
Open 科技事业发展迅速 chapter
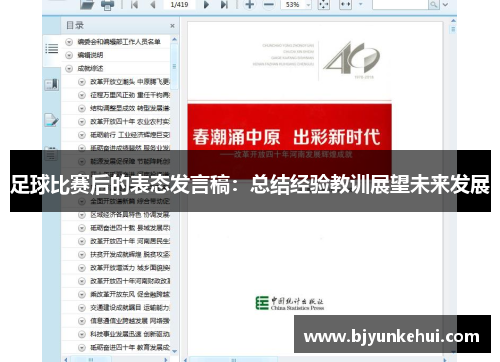point(130,334)
